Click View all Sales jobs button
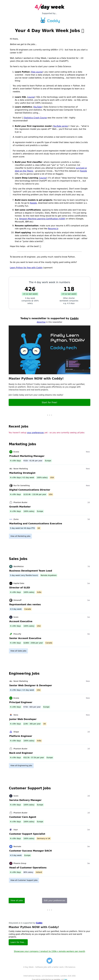Viewport: 99px width, 980px height. pos(18,651)
